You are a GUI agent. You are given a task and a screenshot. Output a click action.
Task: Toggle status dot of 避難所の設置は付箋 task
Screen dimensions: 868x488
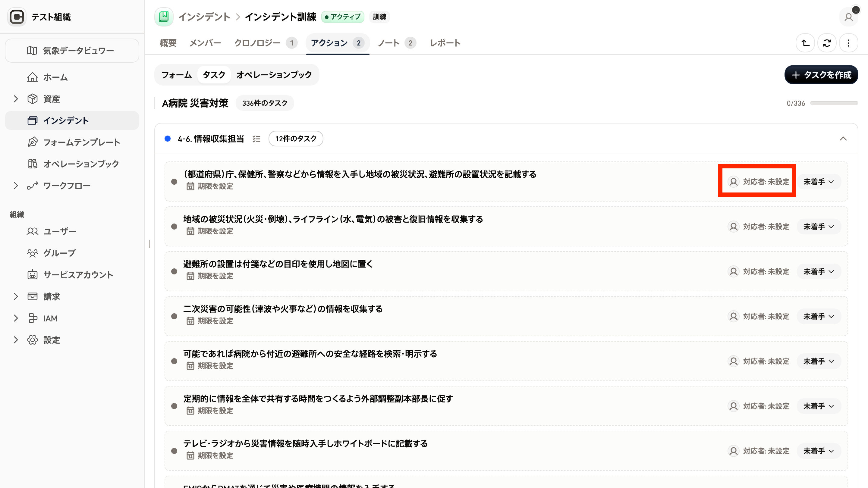(x=174, y=271)
